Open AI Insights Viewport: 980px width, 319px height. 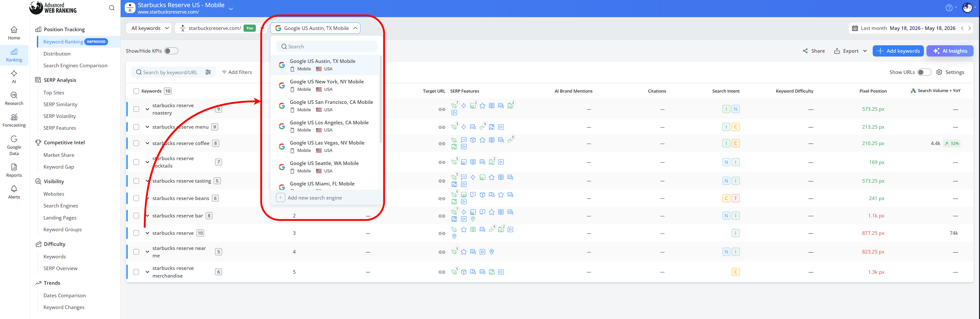(x=950, y=51)
